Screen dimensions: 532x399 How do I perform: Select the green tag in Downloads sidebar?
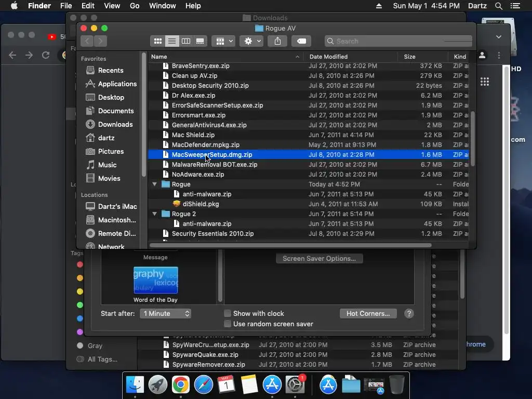[x=80, y=304]
